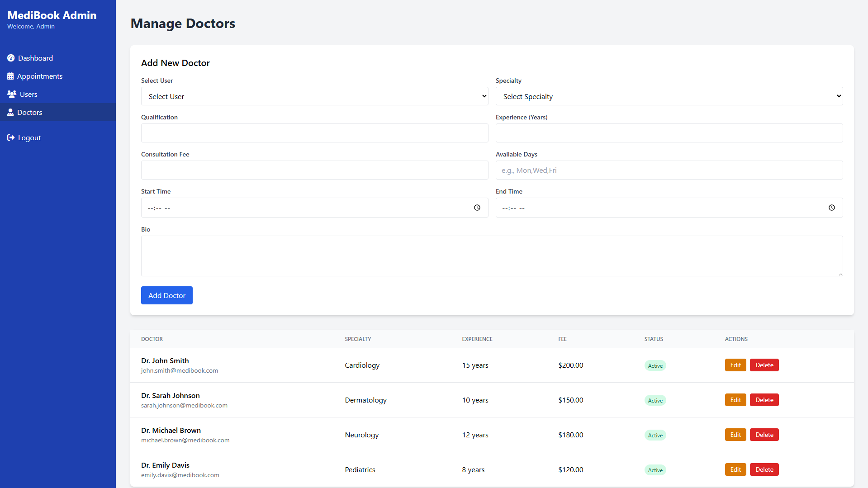Click into the Consultation Fee field
The height and width of the screenshot is (488, 868).
point(314,170)
